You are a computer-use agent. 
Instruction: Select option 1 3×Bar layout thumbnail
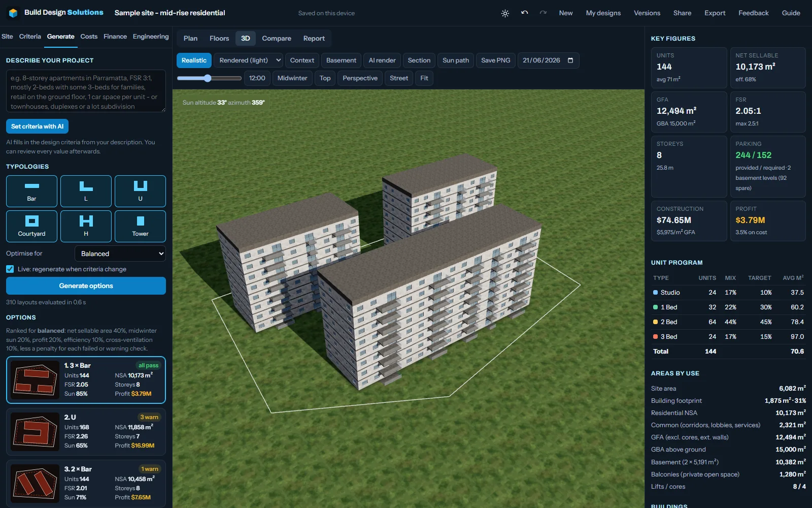click(x=35, y=380)
